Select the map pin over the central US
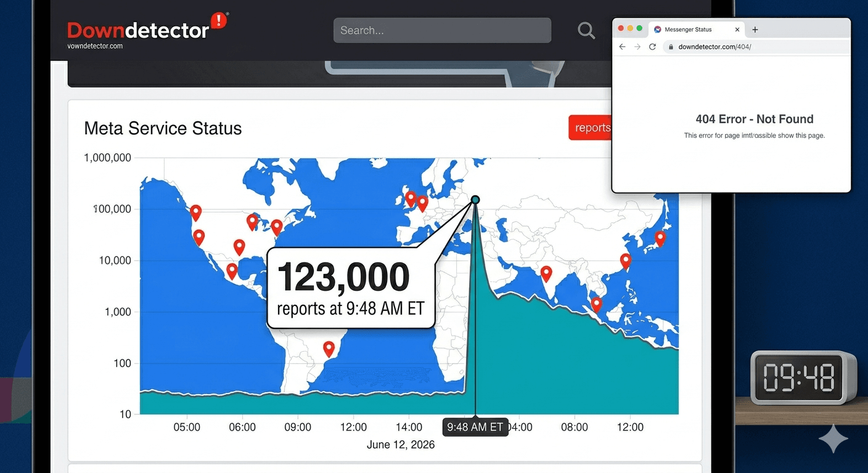This screenshot has width=868, height=473. (x=239, y=248)
